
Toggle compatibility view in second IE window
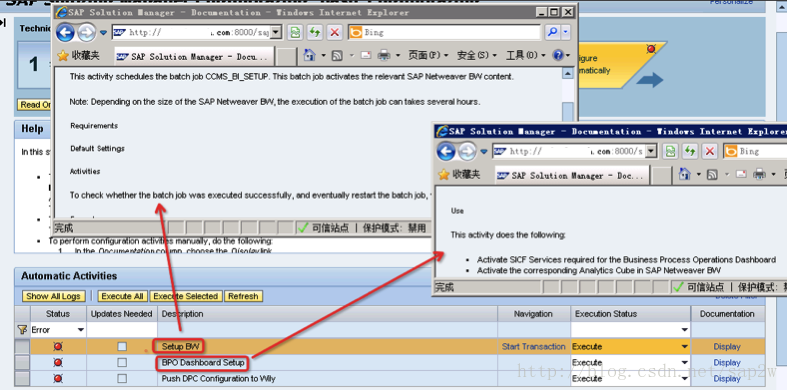(670, 151)
